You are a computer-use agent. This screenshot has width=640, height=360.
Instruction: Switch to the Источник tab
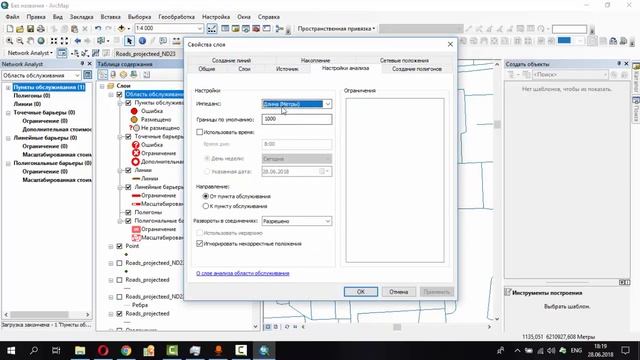pos(287,69)
